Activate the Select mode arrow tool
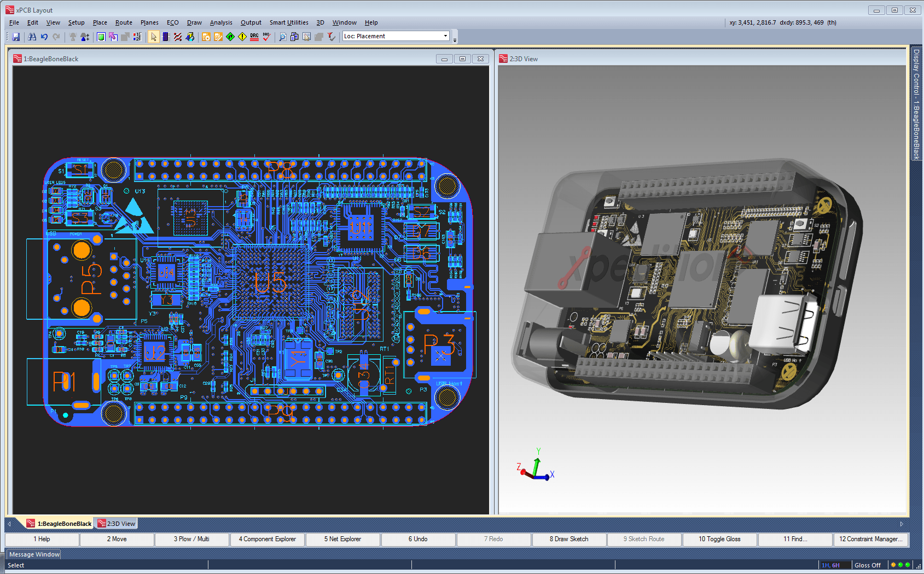 (x=154, y=37)
